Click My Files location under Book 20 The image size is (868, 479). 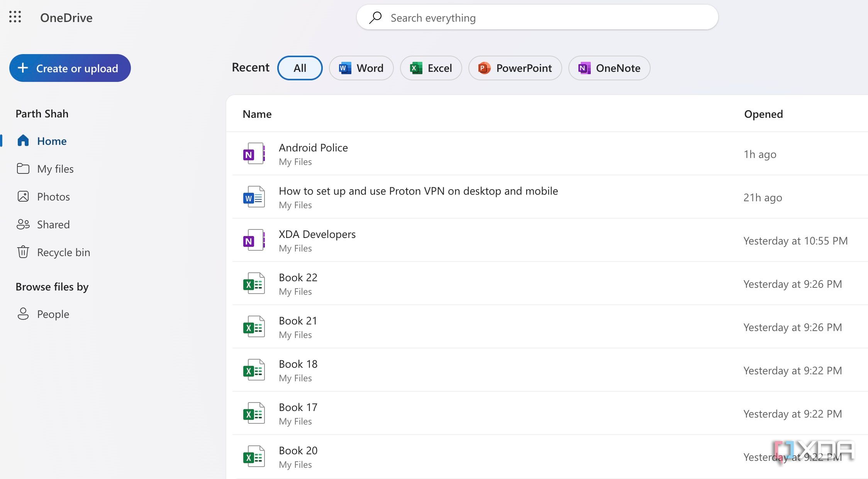(295, 465)
